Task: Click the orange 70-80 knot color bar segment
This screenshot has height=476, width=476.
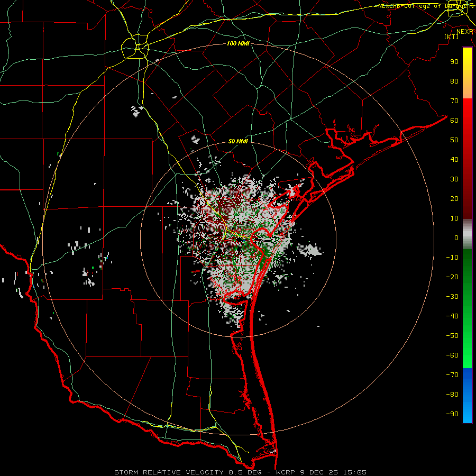Action: pos(467,89)
